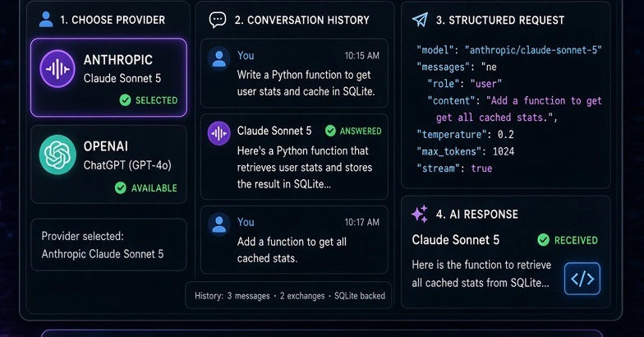
Task: Click the 'Provider selected: Anthropic Claude Sonnet 5' box
Action: pos(108,245)
